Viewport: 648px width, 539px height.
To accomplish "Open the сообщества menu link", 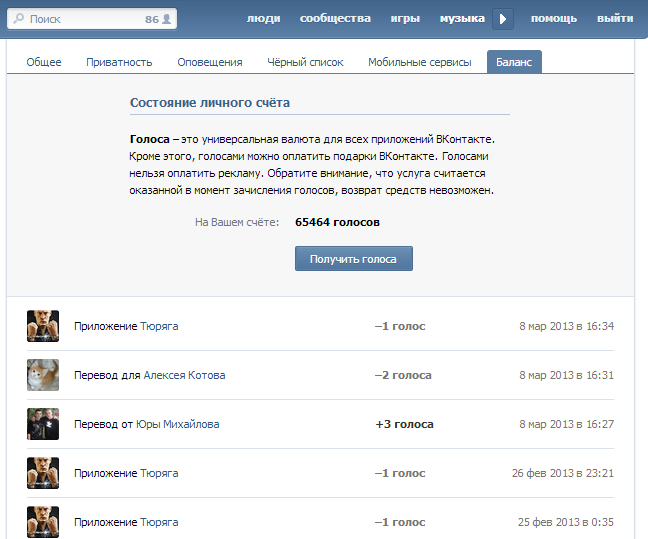I will pyautogui.click(x=335, y=19).
